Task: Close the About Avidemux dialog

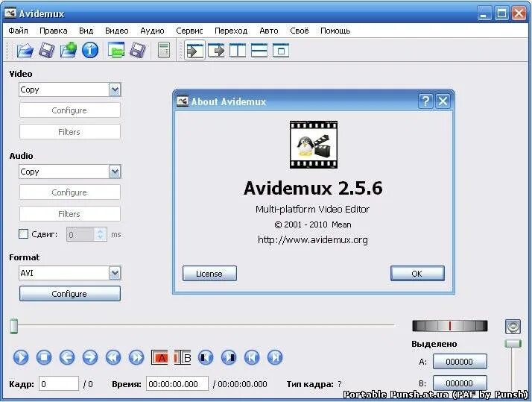Action: click(x=443, y=101)
